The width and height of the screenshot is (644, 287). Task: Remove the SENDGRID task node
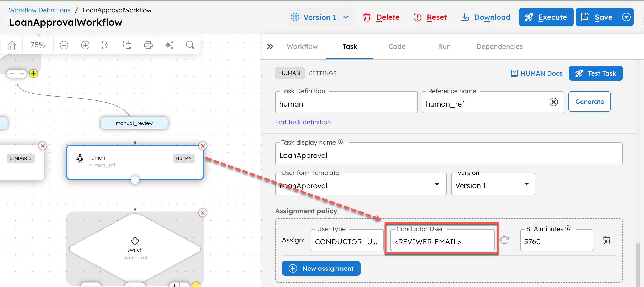click(43, 146)
